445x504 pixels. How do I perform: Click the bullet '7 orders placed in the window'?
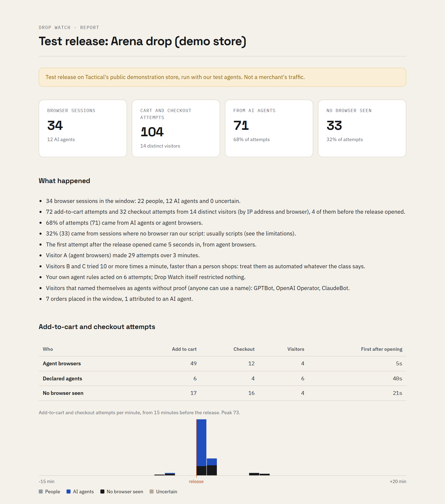[x=119, y=299]
